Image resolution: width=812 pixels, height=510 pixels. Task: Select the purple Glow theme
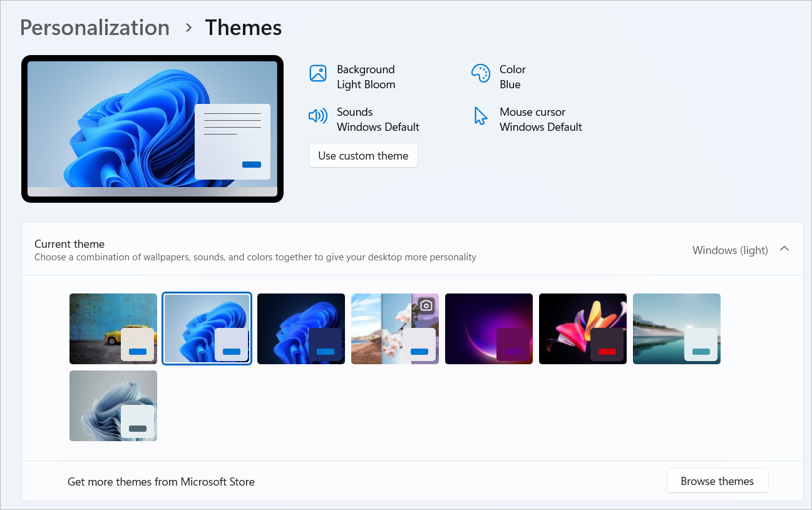coord(488,329)
